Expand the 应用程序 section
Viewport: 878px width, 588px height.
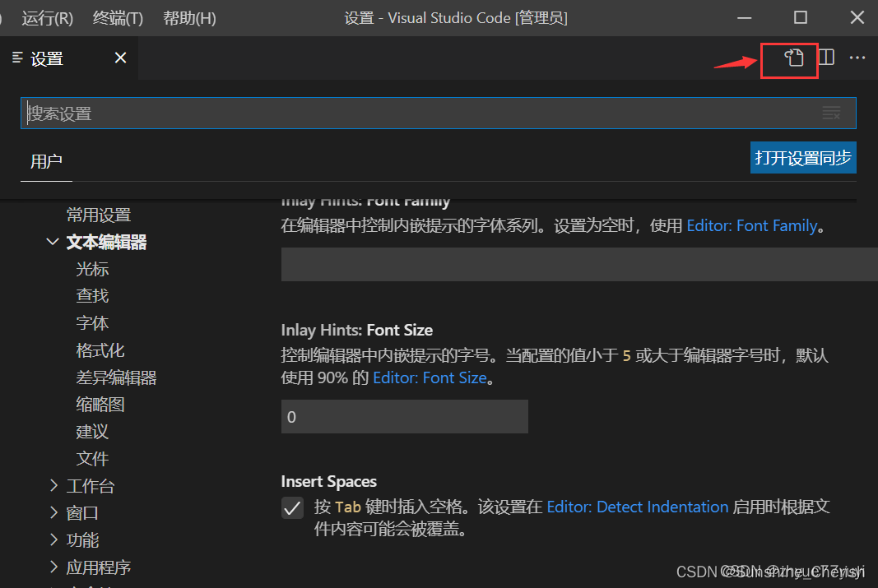(x=53, y=567)
